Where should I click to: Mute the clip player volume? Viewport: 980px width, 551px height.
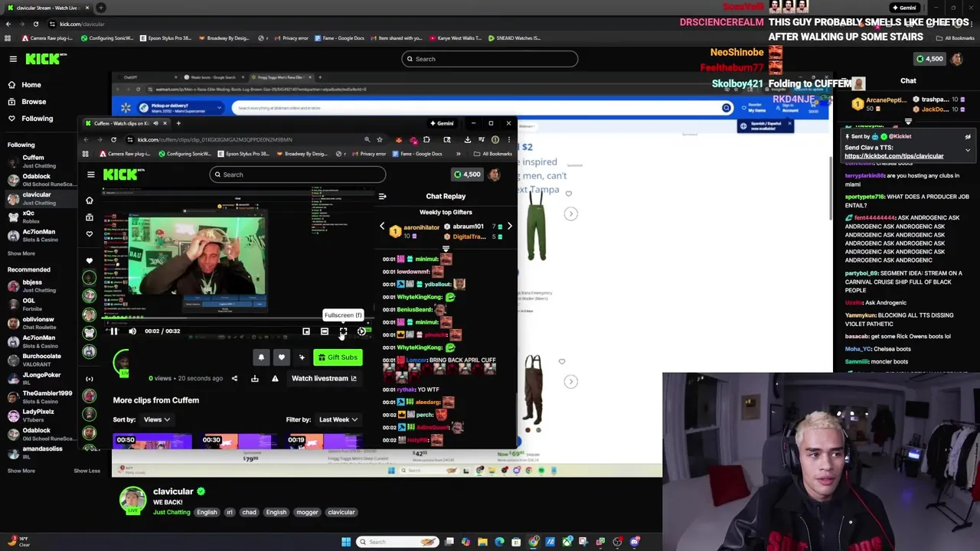coord(132,331)
